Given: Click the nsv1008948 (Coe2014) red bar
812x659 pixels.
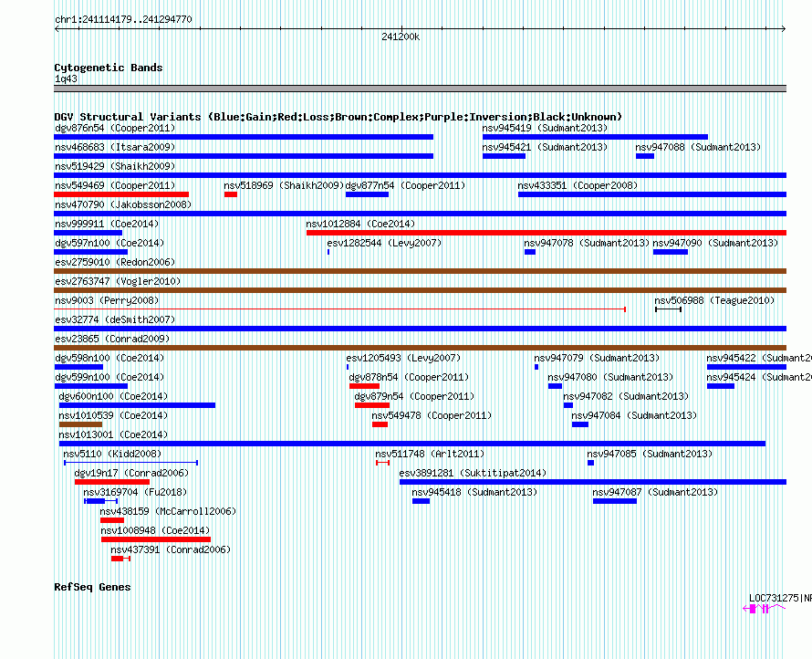Looking at the screenshot, I should (156, 539).
